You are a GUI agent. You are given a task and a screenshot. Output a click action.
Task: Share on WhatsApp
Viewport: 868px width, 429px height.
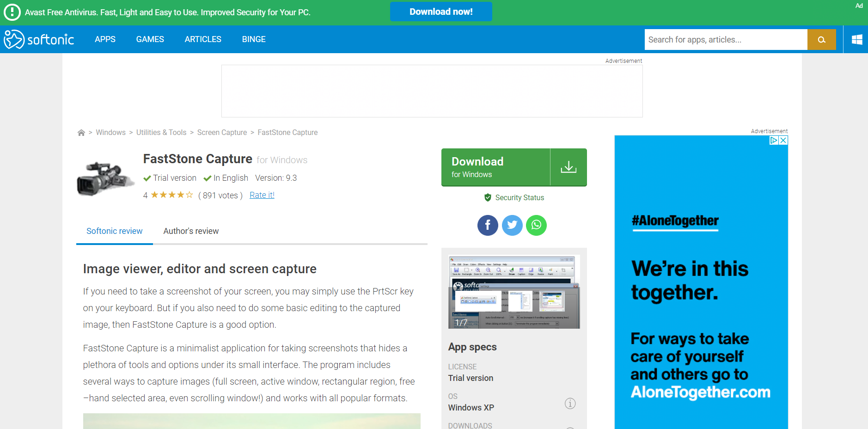point(536,225)
